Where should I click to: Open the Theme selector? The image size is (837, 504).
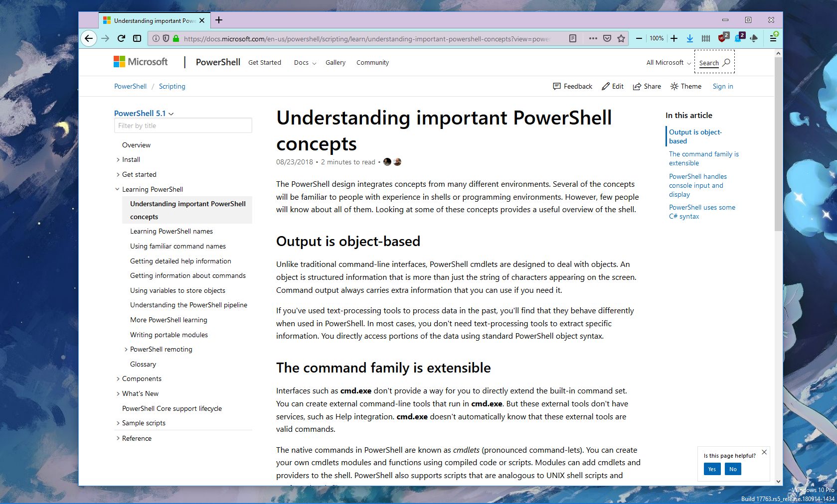click(x=686, y=86)
